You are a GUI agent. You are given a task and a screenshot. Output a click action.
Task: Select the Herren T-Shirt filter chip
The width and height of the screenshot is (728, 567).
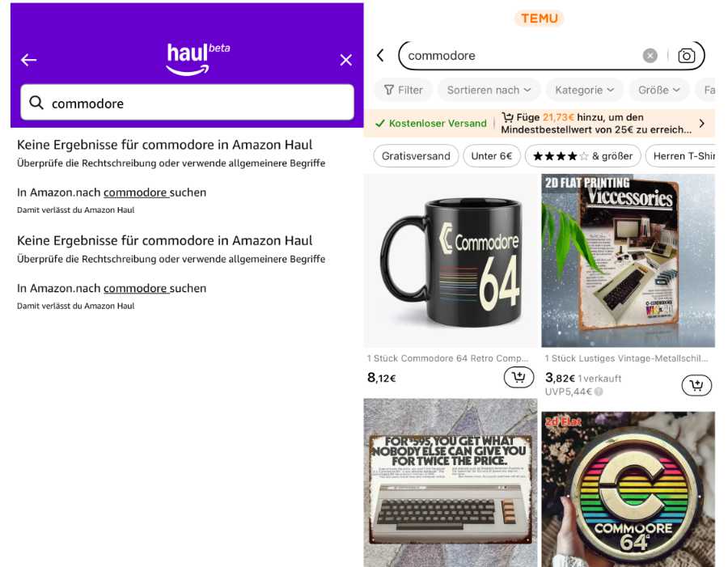point(680,156)
